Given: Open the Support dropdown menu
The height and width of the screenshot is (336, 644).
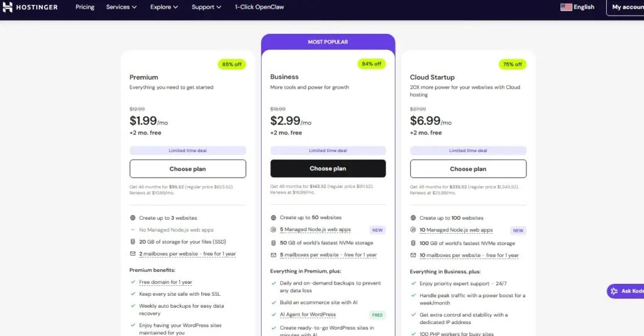Looking at the screenshot, I should pos(206,7).
